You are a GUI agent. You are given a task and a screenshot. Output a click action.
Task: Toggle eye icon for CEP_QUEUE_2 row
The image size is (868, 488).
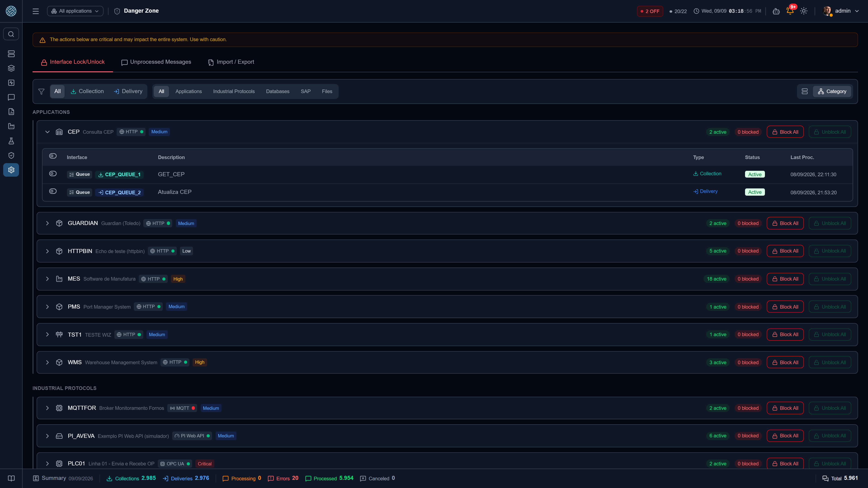click(53, 191)
